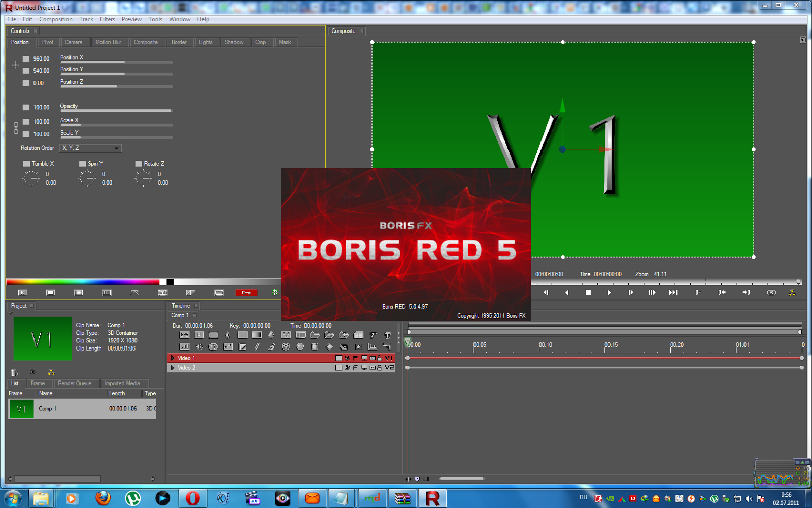Click the filmstrip media icon in timeline toolbar
The height and width of the screenshot is (508, 812).
click(301, 335)
